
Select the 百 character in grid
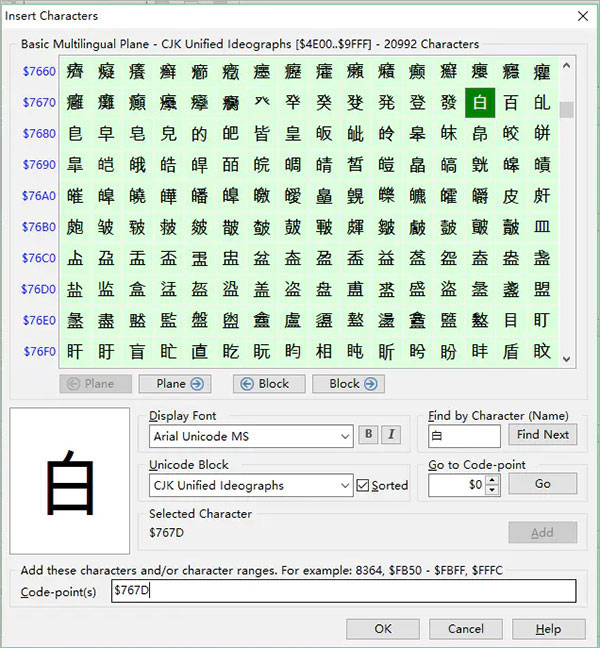[511, 102]
